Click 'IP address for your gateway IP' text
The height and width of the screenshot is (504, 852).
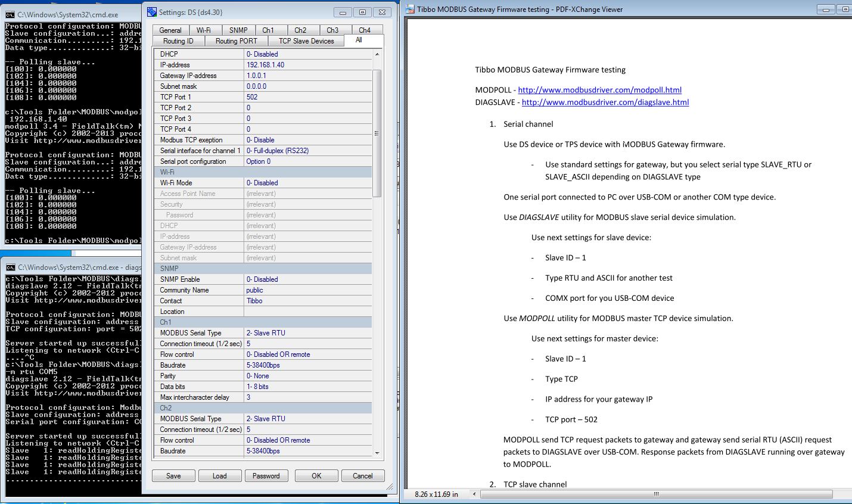(599, 399)
